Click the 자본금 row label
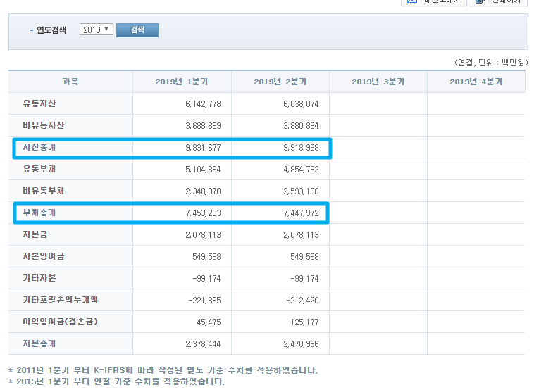Image resolution: width=558 pixels, height=392 pixels. [x=35, y=234]
